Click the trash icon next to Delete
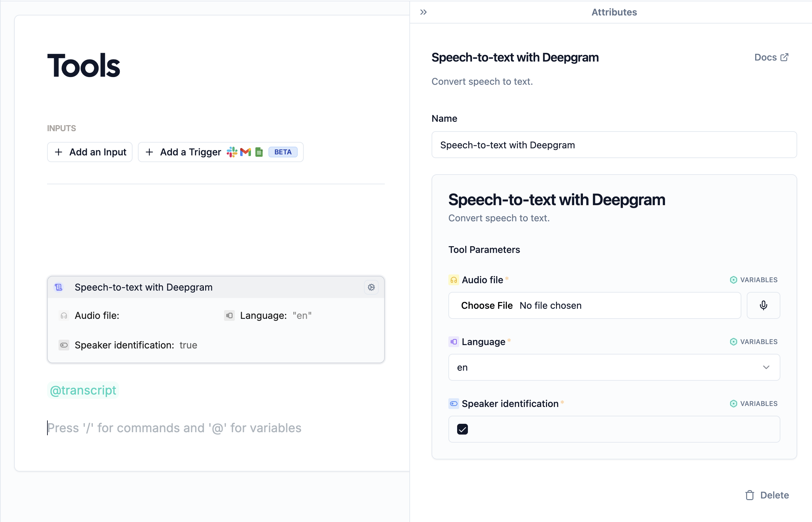812x522 pixels. pos(750,495)
